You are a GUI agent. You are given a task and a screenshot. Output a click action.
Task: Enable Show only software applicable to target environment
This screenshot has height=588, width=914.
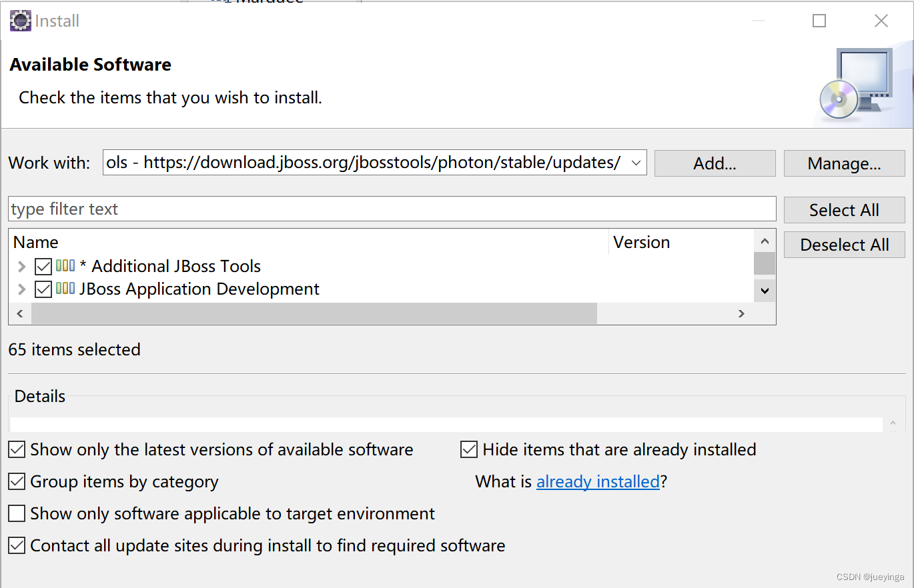coord(17,513)
